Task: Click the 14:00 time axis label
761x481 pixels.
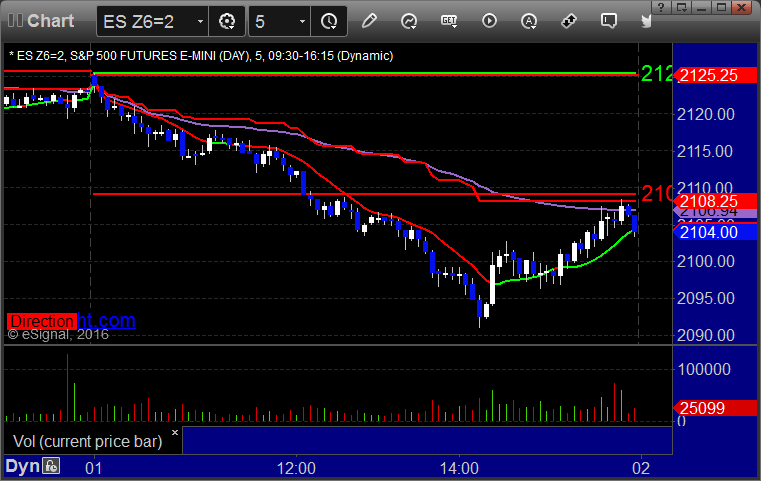Action: coord(459,468)
